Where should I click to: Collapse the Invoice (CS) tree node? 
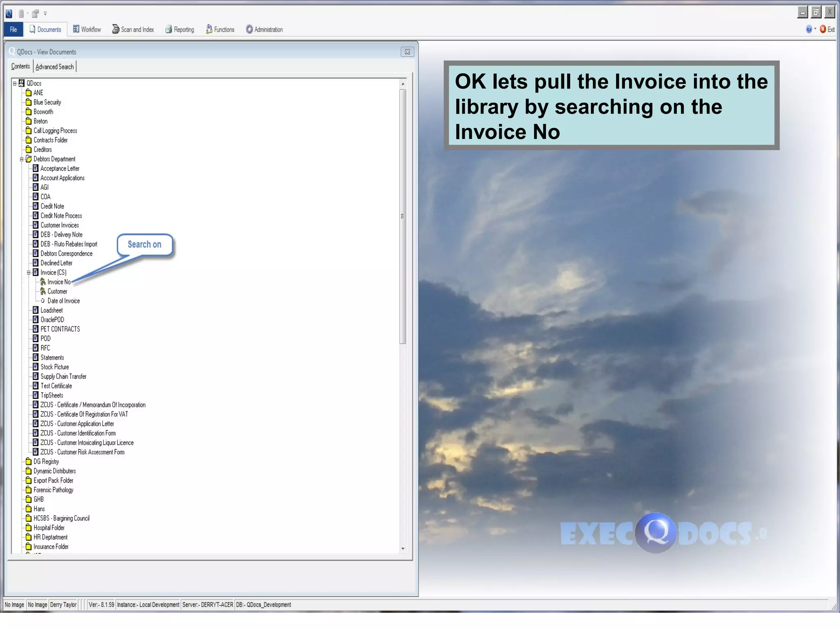click(x=29, y=272)
